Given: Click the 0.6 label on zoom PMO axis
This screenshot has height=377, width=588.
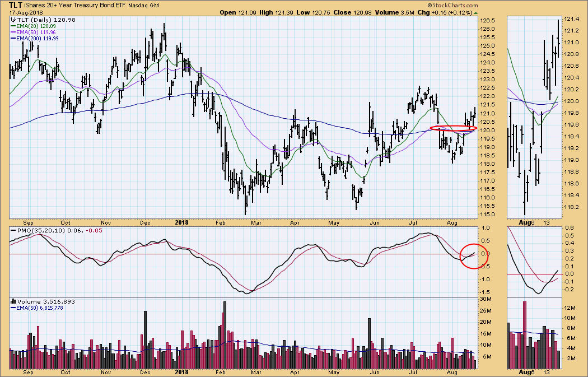Looking at the screenshot, I should [570, 227].
